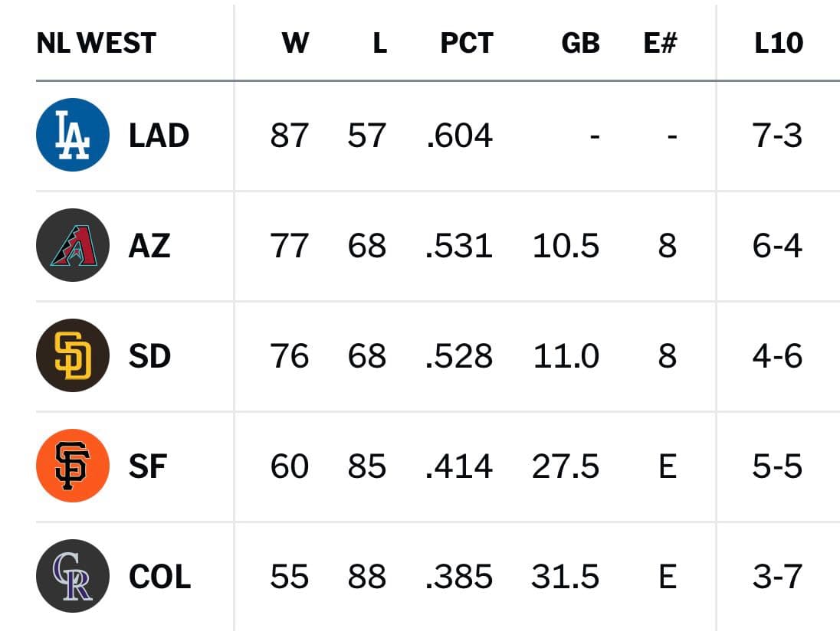Click the San Diego Padres logo

point(73,355)
